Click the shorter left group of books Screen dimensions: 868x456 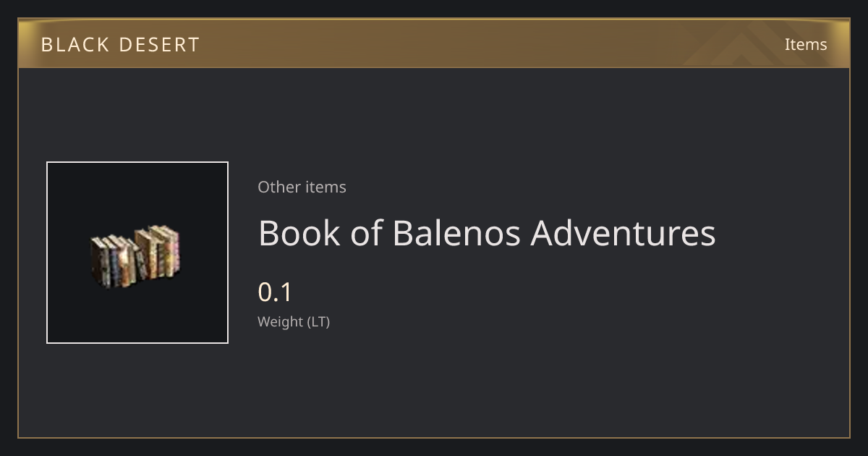click(114, 261)
